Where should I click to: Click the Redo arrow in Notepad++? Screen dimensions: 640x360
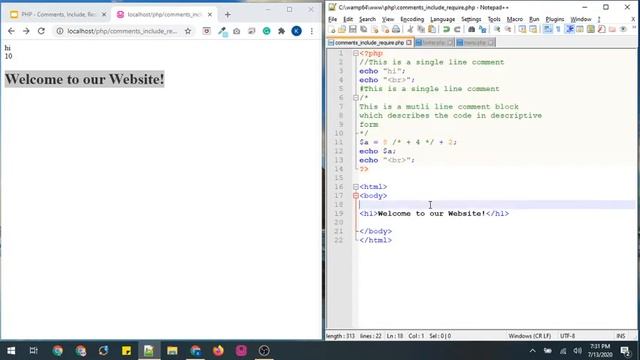point(458,29)
